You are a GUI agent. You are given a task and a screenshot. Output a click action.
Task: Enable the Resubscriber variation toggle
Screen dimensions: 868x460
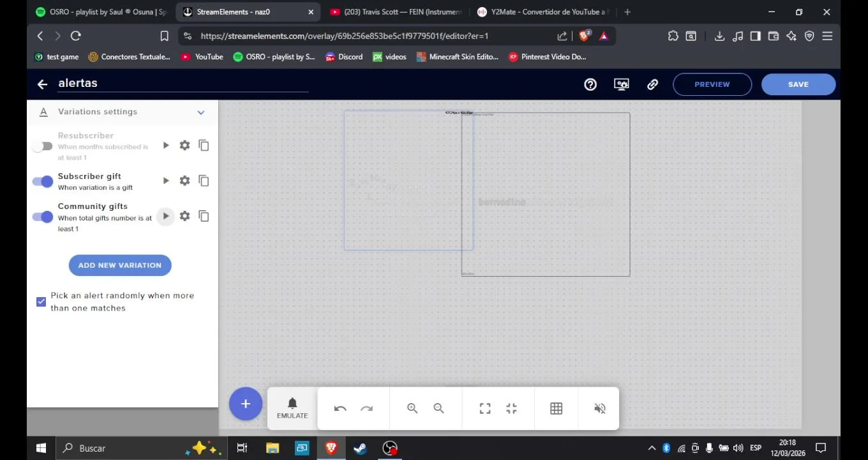[x=43, y=146]
